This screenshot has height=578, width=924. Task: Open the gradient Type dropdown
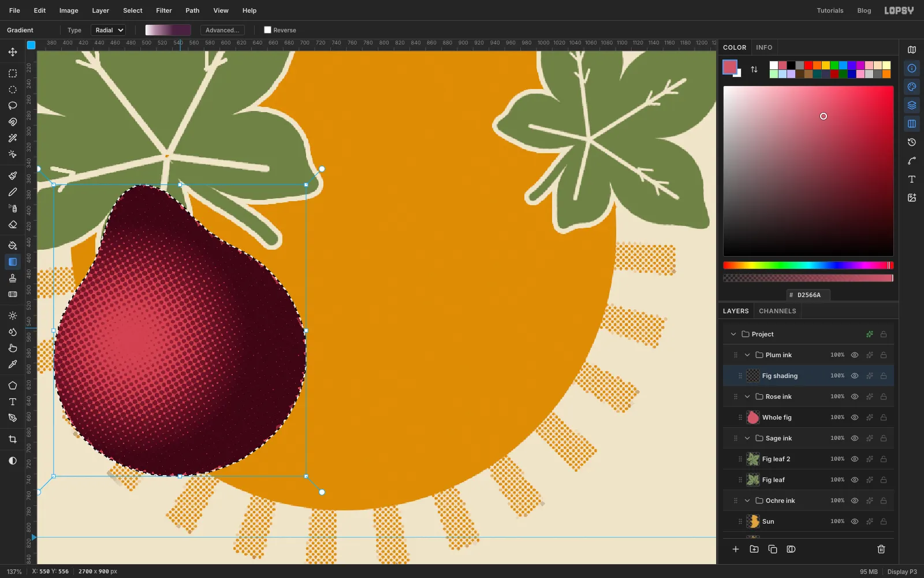109,30
